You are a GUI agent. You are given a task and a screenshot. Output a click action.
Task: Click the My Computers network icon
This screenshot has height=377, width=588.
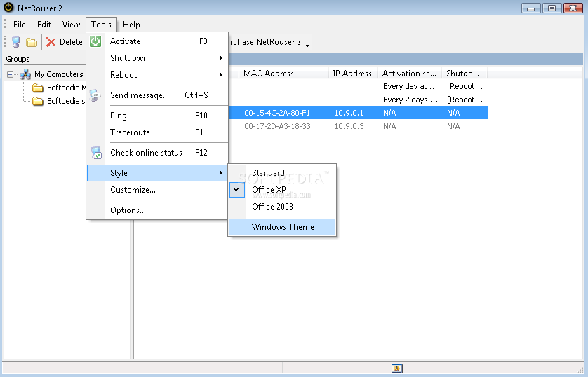pyautogui.click(x=25, y=74)
